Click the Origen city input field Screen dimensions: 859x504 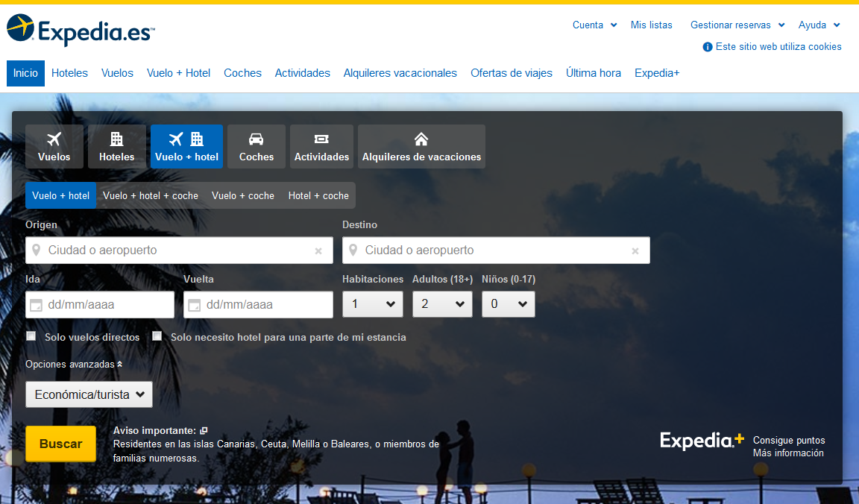(179, 251)
